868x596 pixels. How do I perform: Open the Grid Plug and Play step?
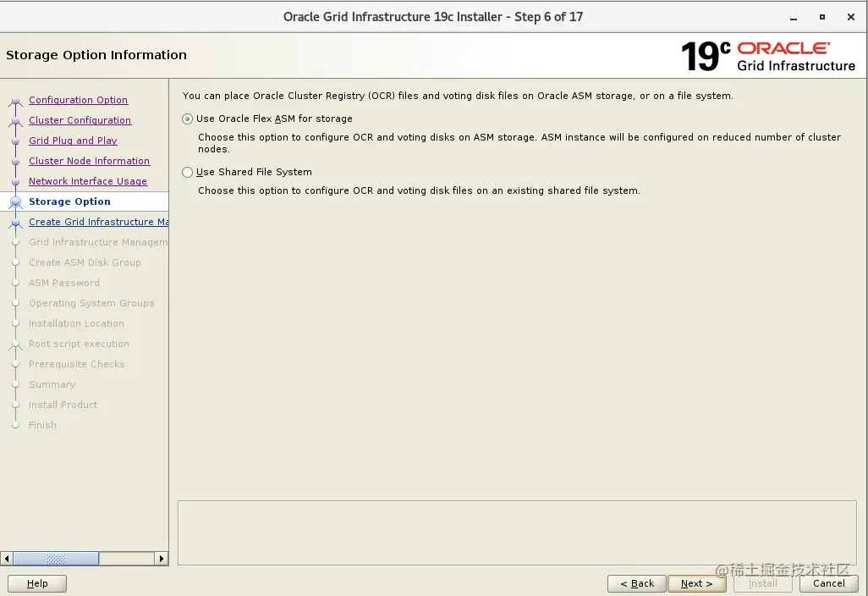73,141
